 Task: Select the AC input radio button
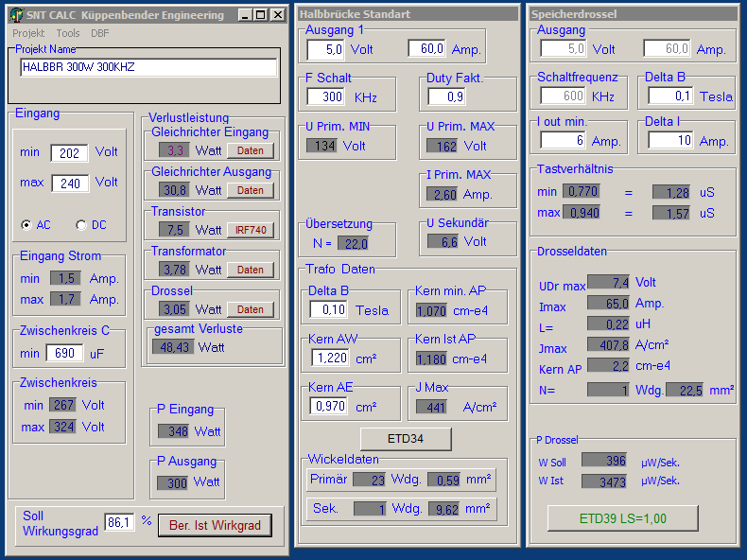[x=26, y=225]
